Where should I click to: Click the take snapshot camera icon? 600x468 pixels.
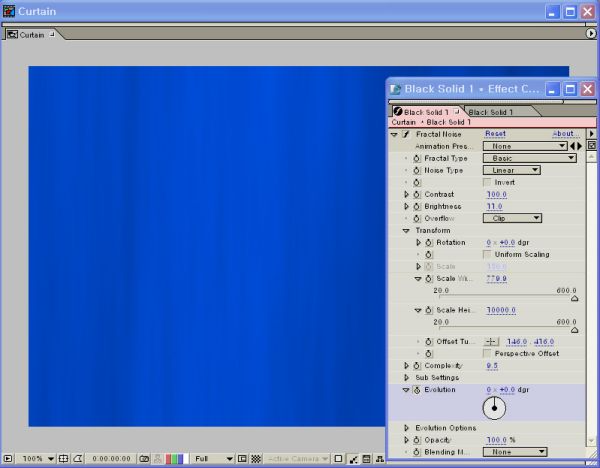144,458
